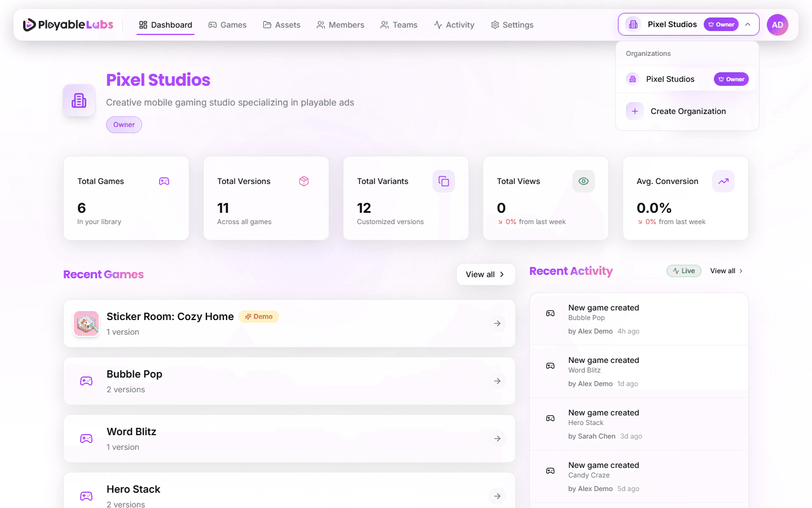Collapse the organization switcher chevron
This screenshot has height=508, width=812.
click(748, 24)
